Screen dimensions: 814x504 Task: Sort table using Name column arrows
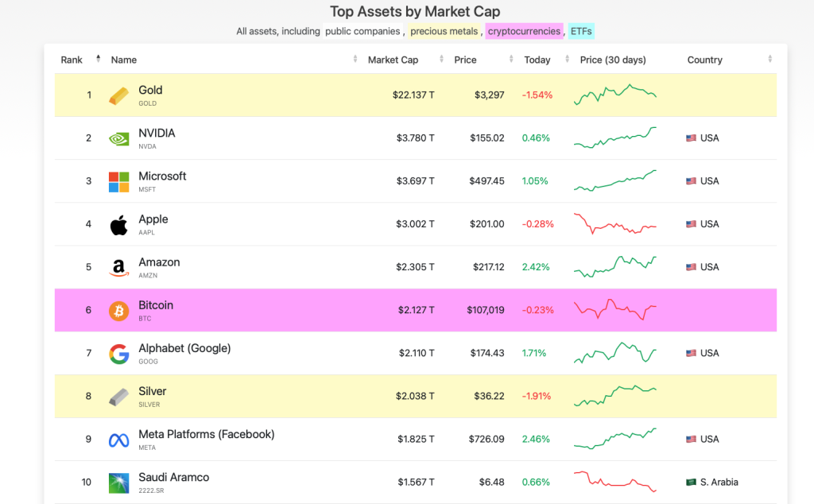[x=355, y=59]
